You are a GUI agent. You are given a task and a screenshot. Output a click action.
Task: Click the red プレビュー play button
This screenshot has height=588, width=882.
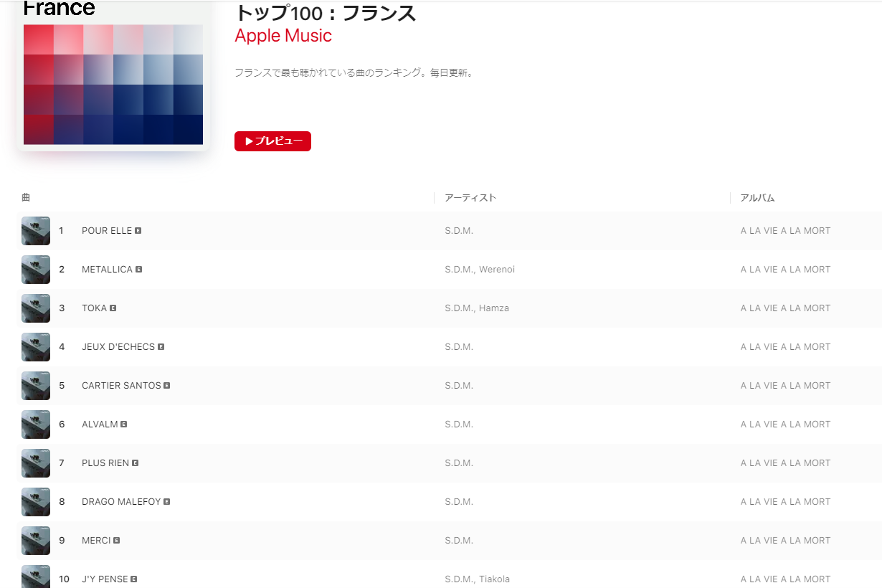click(272, 141)
